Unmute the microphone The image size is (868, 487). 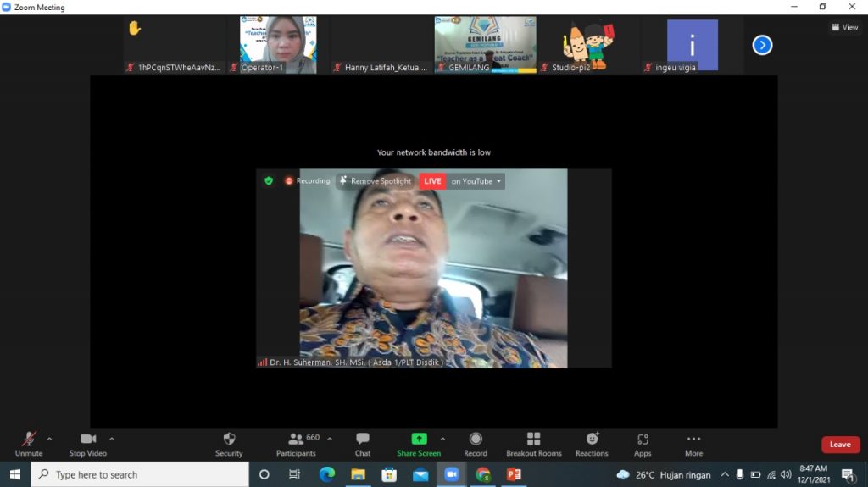[29, 444]
